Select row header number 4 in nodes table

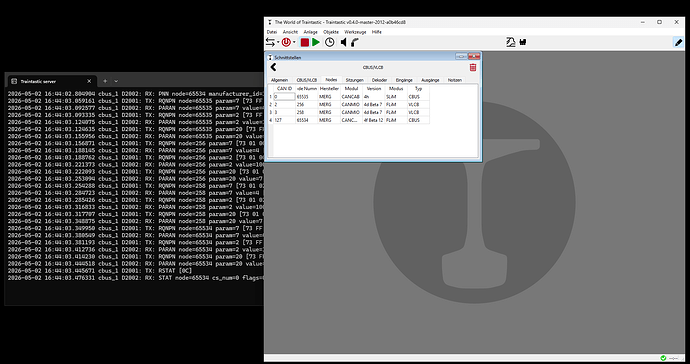pyautogui.click(x=271, y=120)
